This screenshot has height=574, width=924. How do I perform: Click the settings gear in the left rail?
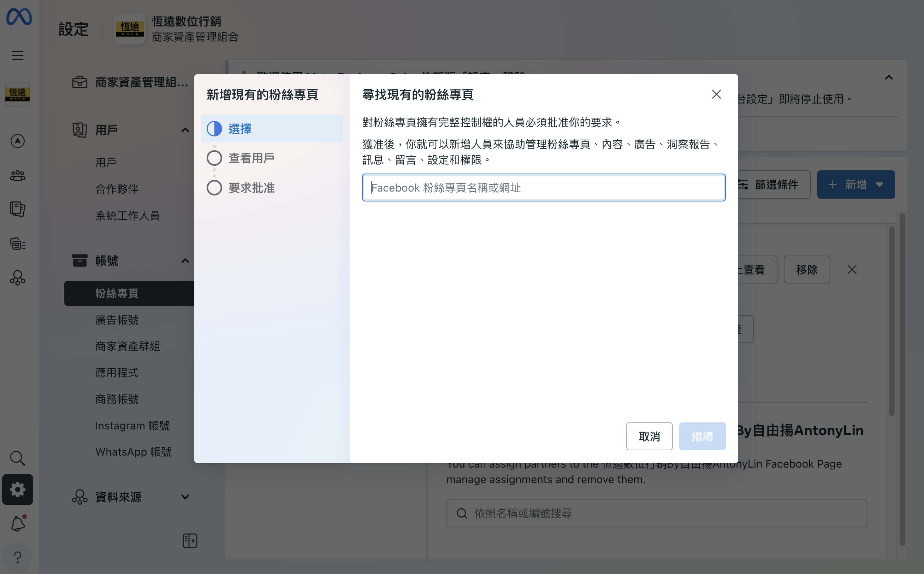click(x=17, y=489)
